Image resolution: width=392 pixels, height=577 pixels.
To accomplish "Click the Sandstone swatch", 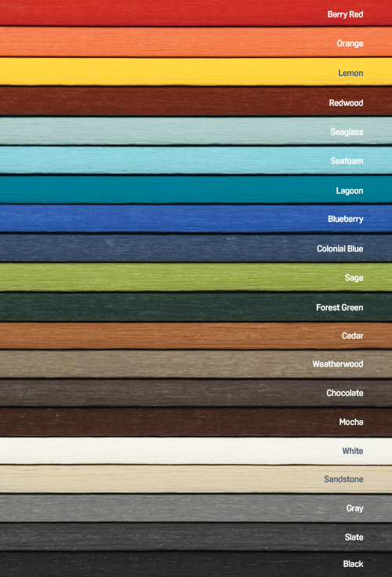I will (196, 479).
